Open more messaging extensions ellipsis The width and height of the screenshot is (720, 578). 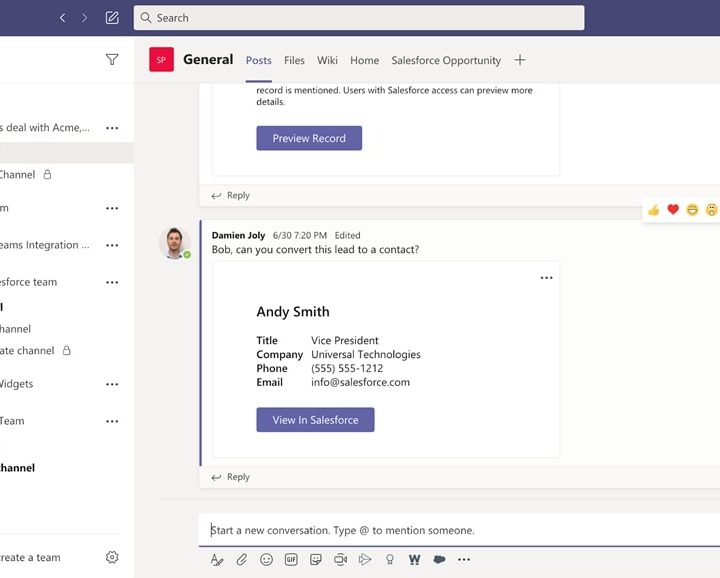464,560
